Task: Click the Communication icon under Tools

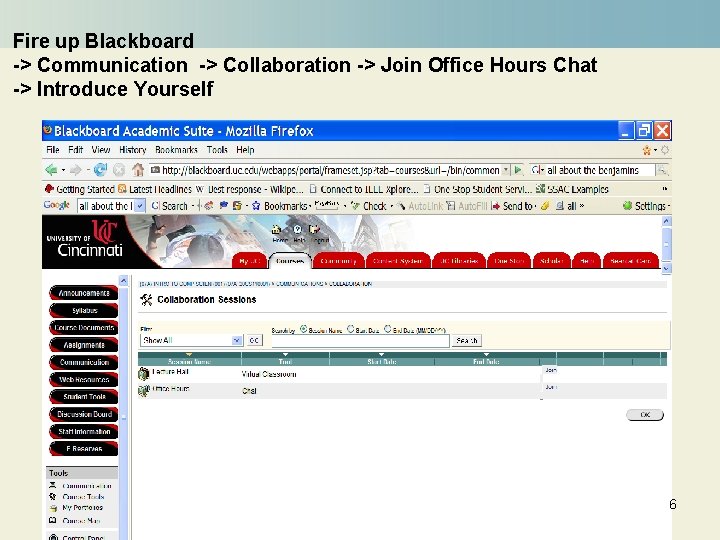Action: pyautogui.click(x=53, y=485)
